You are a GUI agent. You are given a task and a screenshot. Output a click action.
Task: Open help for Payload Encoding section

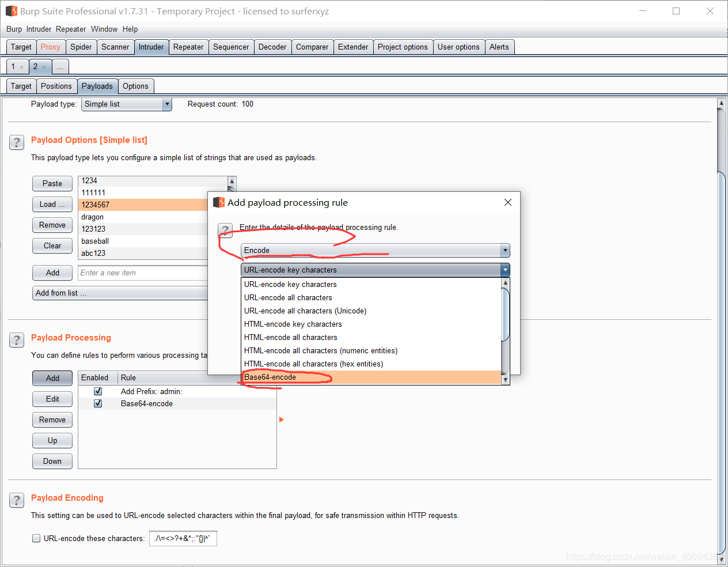point(17,500)
